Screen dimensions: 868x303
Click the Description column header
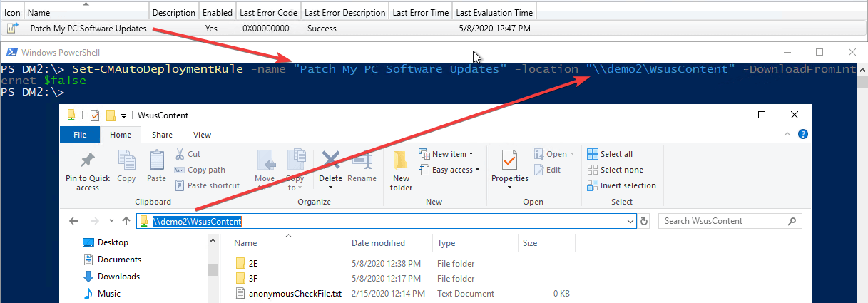click(x=174, y=13)
